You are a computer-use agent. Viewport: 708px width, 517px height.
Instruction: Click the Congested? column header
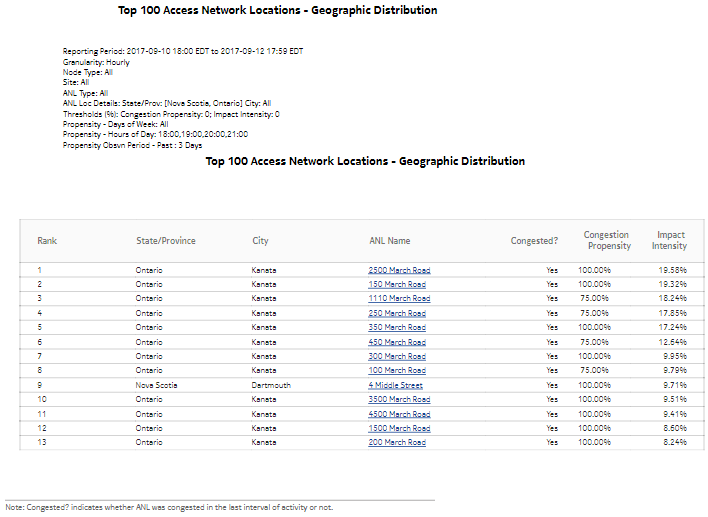tap(534, 241)
